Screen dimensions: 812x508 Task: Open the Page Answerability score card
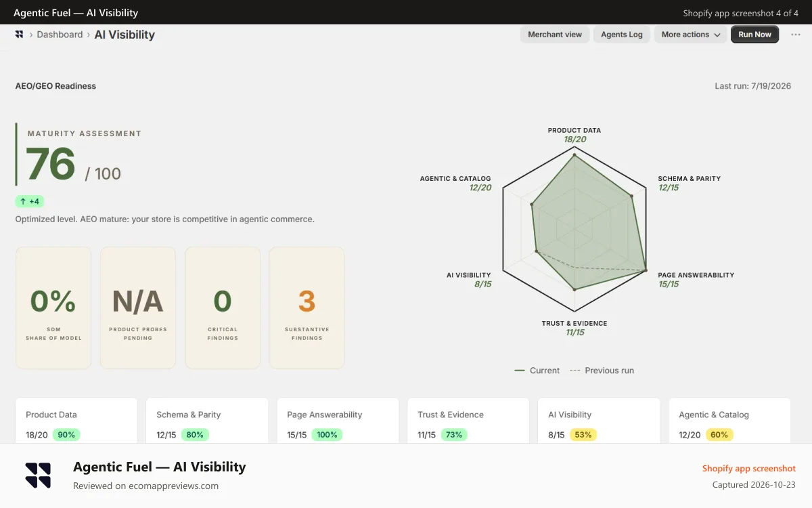[x=338, y=421]
